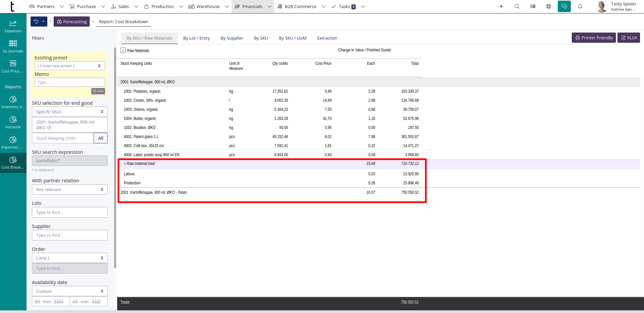
Task: Click the filters panel vertical scrollbar
Action: pos(115,158)
